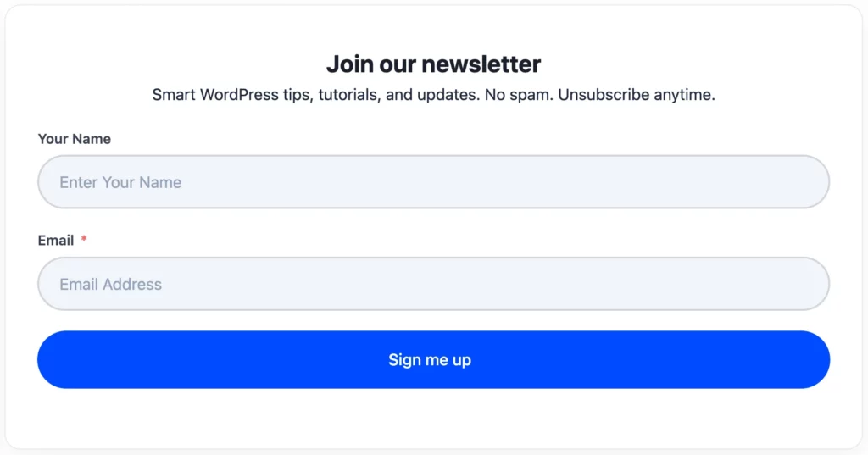Click the Email field label
The image size is (868, 455).
tap(56, 241)
